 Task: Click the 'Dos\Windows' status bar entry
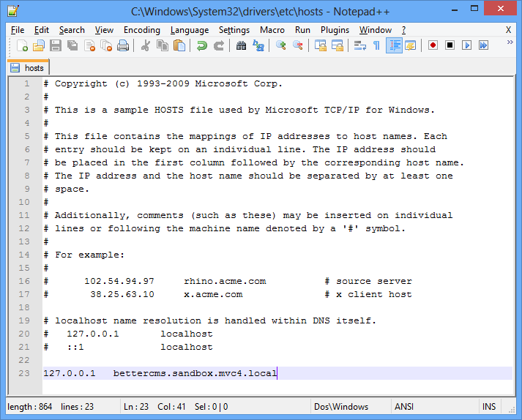pyautogui.click(x=341, y=407)
